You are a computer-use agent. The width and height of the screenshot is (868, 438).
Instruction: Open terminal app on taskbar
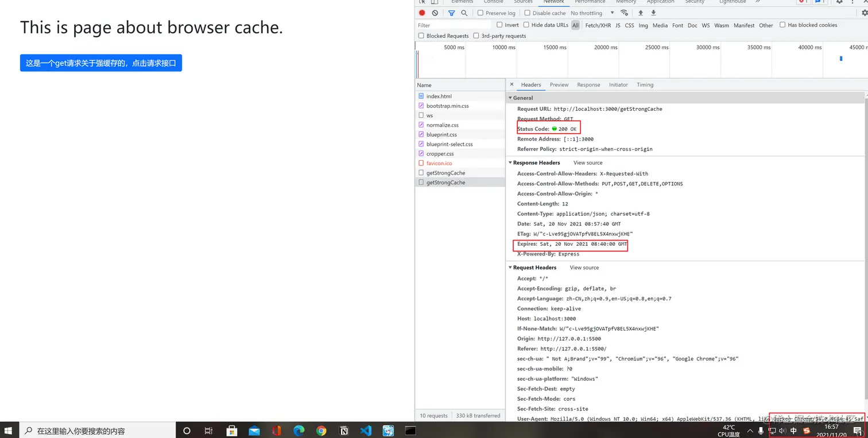(x=410, y=431)
